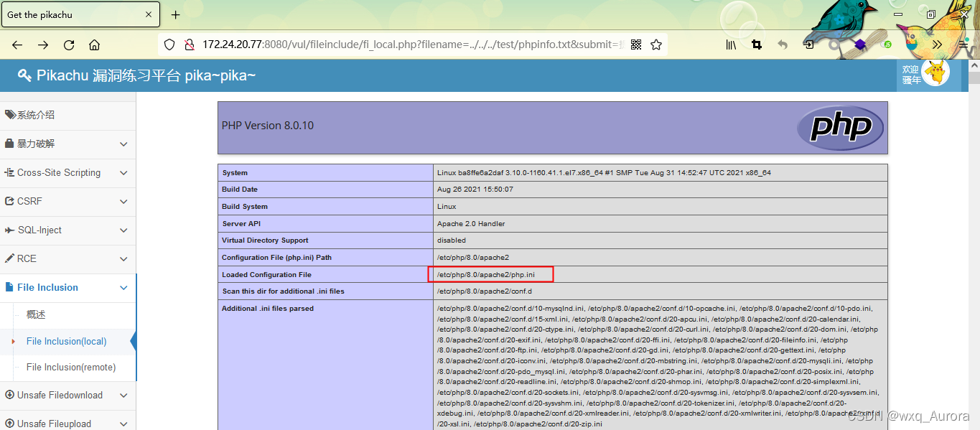Select the 'Get the pikachu' browser tab

coord(80,14)
